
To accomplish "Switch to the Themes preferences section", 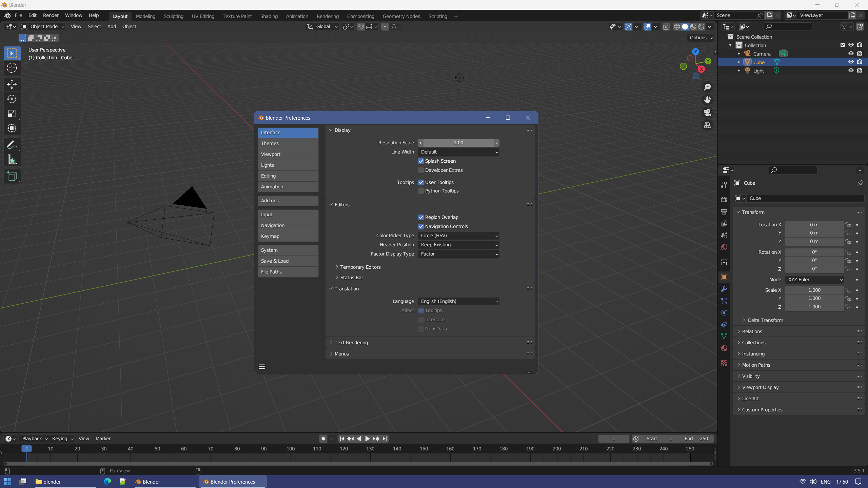I will [288, 143].
